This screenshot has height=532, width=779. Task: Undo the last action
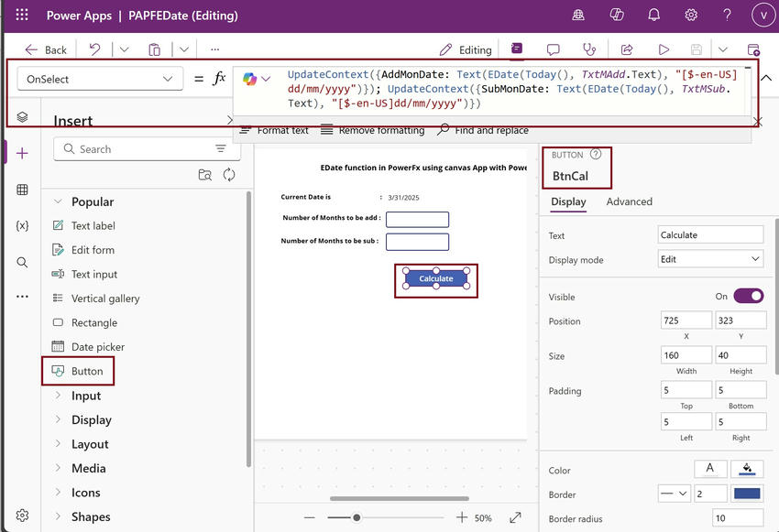(94, 49)
